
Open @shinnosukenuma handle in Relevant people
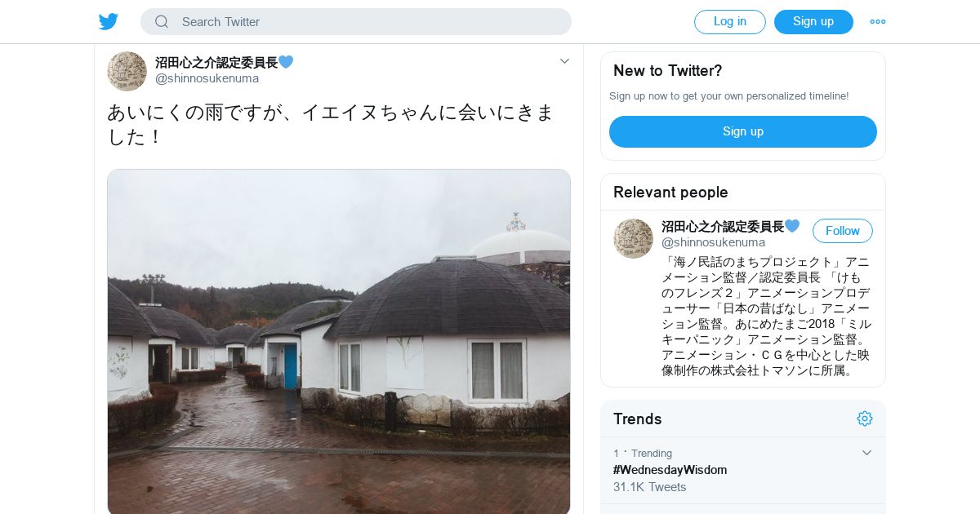pyautogui.click(x=713, y=242)
